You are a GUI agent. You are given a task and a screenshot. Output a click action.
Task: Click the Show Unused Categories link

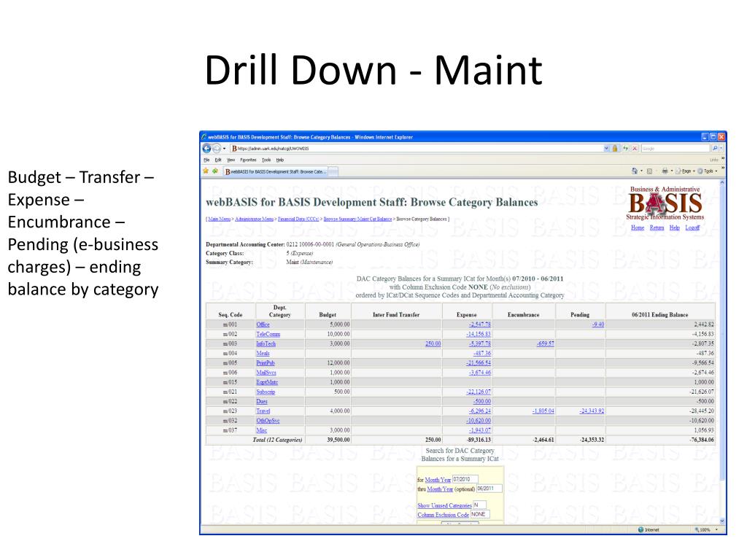(x=444, y=506)
